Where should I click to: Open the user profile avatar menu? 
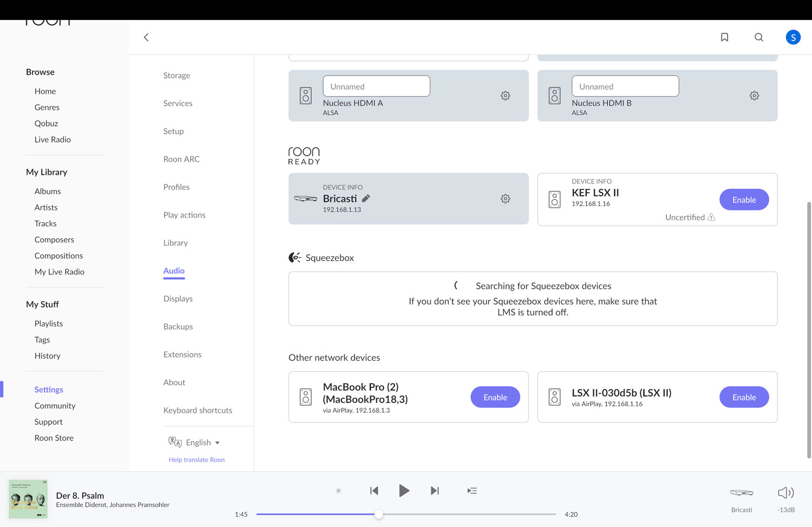(793, 37)
